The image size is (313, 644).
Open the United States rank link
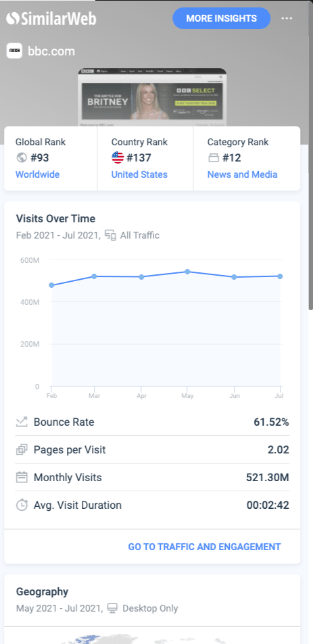click(x=139, y=174)
